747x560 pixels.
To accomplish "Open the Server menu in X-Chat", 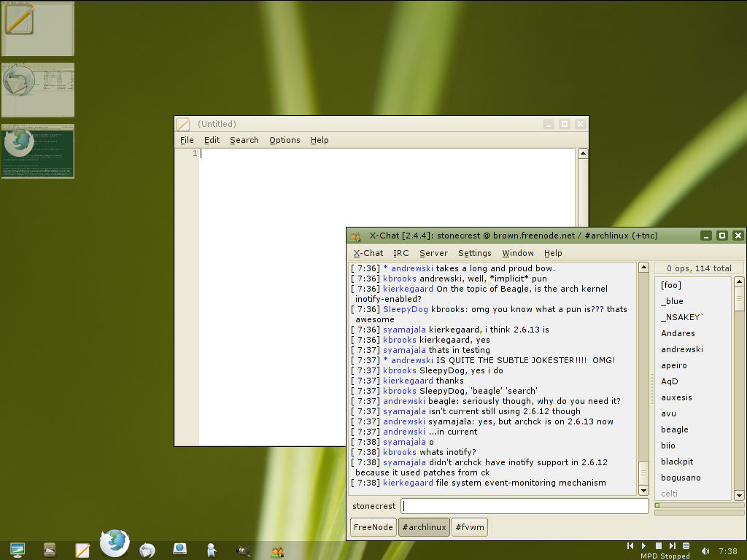I will point(433,253).
